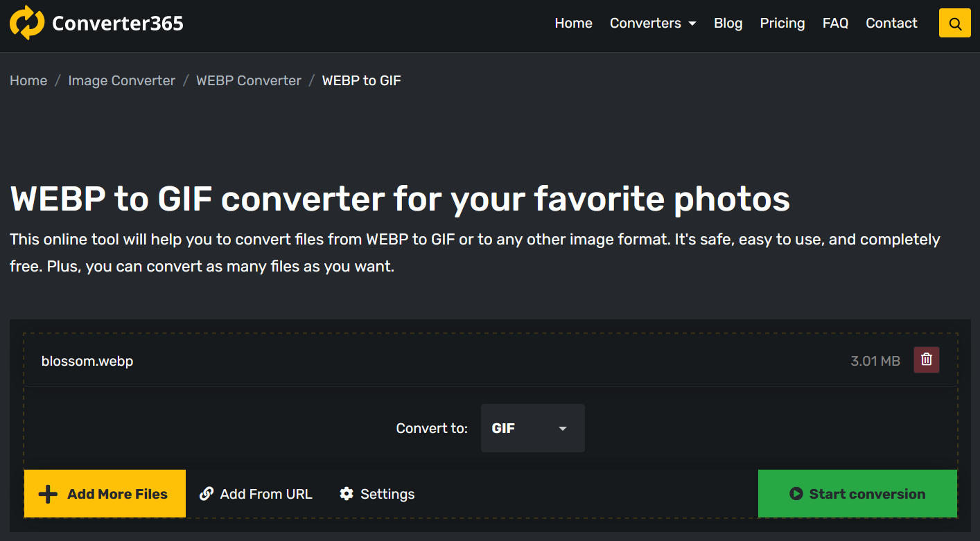Go to Image Converter breadcrumb
Viewport: 980px width, 541px height.
[121, 80]
